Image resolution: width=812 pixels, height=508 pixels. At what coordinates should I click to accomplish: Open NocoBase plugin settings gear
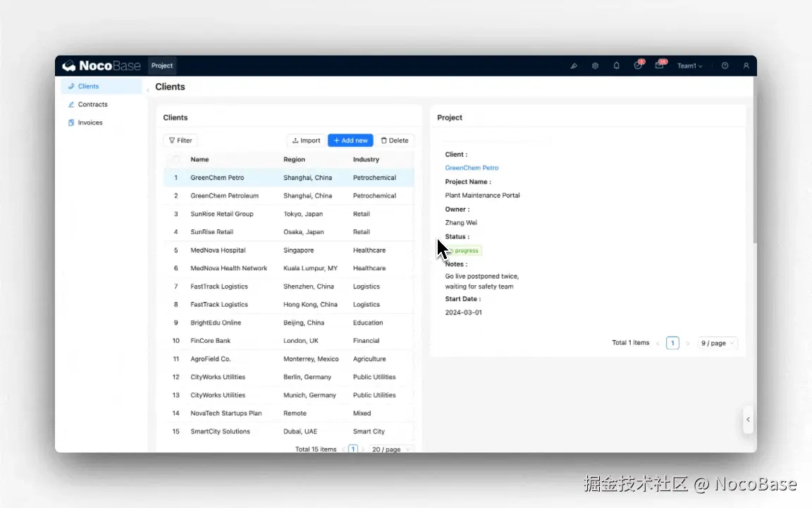click(595, 66)
